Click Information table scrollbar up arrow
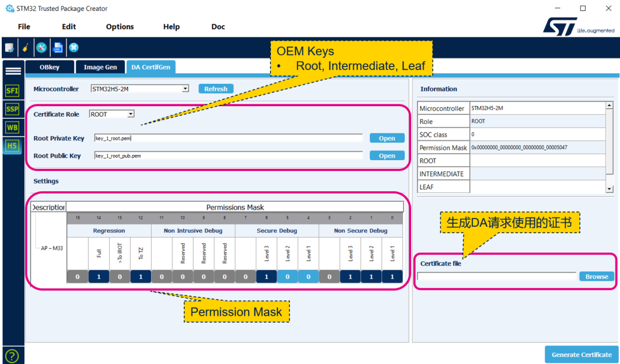Viewport: 620px width, 364px height. [x=609, y=106]
